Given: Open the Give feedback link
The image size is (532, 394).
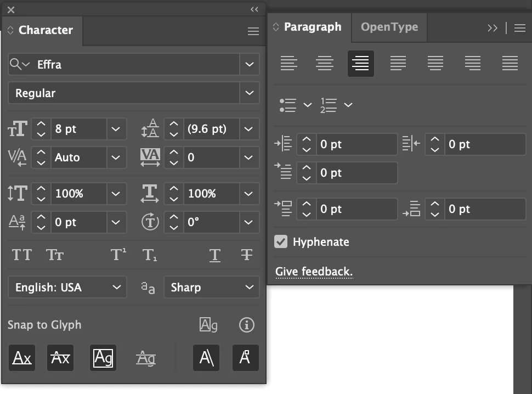Looking at the screenshot, I should 314,272.
